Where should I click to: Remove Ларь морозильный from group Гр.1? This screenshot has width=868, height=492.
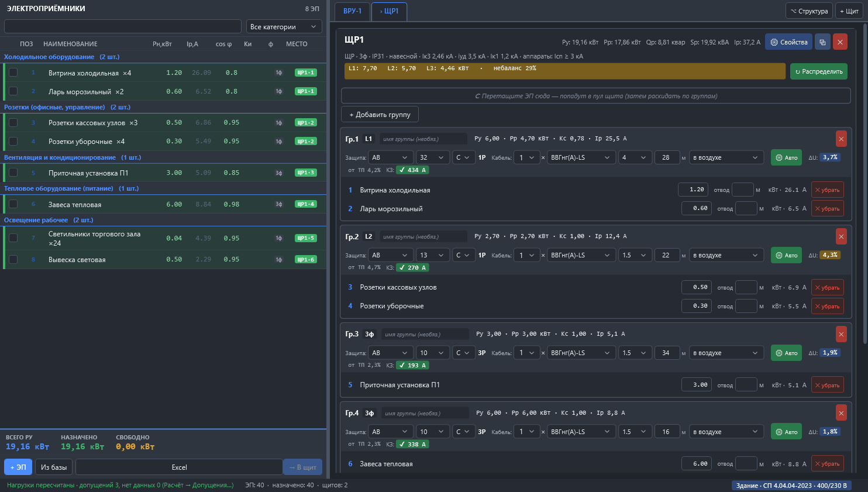pos(827,208)
